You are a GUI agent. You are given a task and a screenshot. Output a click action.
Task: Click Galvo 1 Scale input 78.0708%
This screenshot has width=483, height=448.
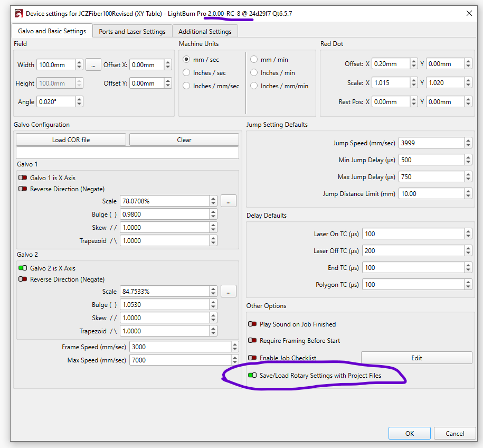165,201
